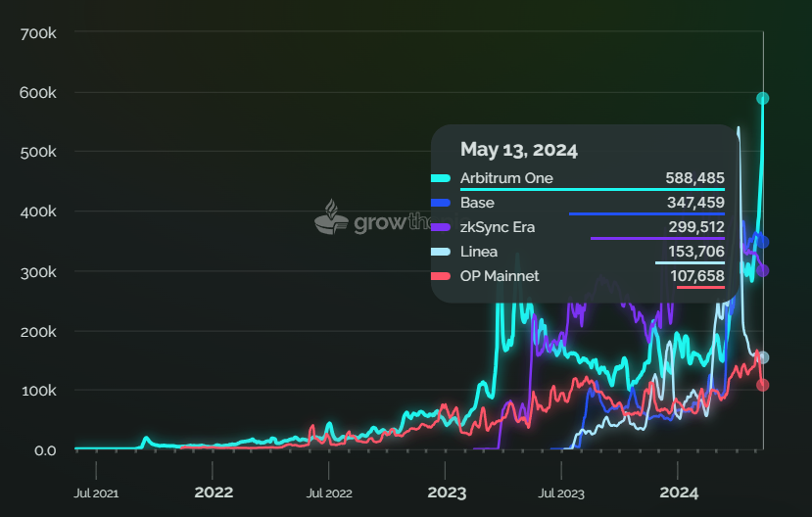Click the zkSync Era label in tooltip
Screen dimensions: 812x517
tap(498, 226)
